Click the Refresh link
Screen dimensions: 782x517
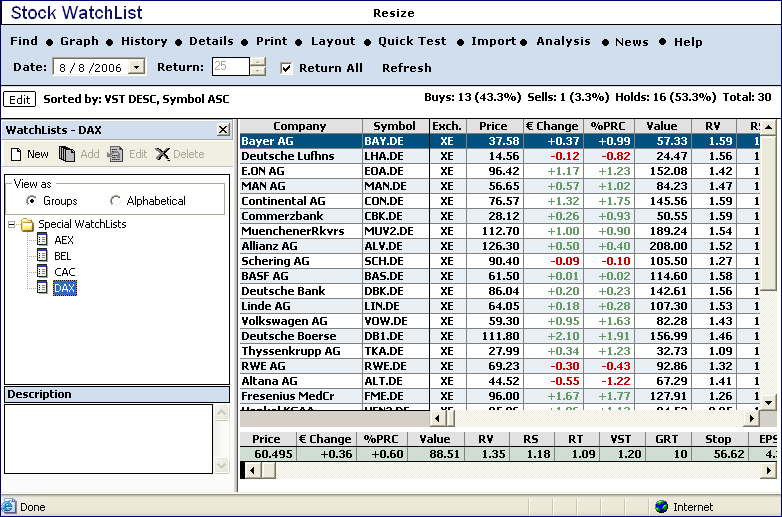[x=406, y=68]
